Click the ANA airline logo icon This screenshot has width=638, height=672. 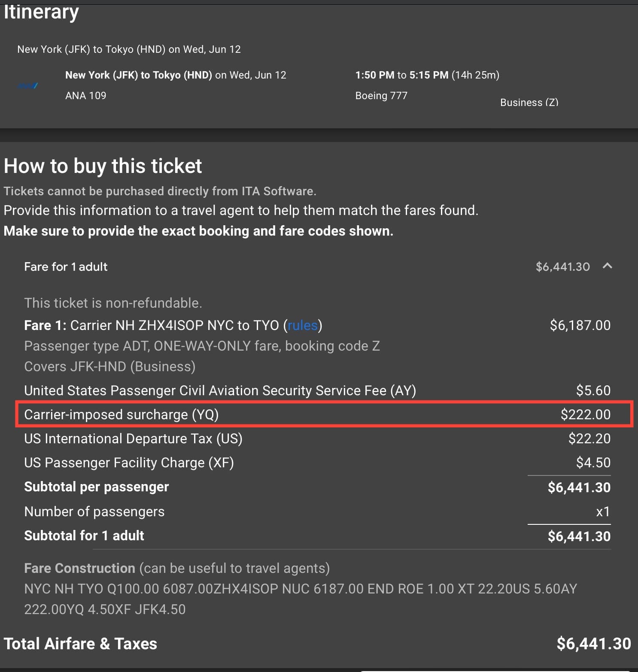pos(28,86)
